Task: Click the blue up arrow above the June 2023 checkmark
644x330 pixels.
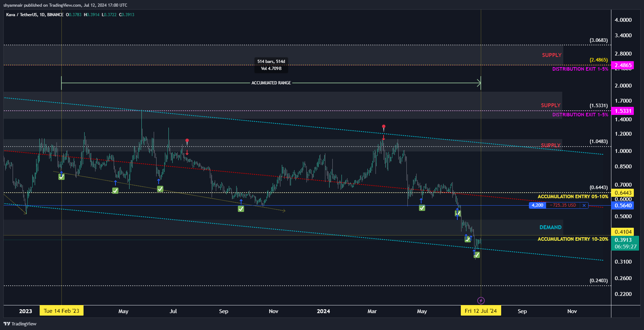Action: (159, 181)
